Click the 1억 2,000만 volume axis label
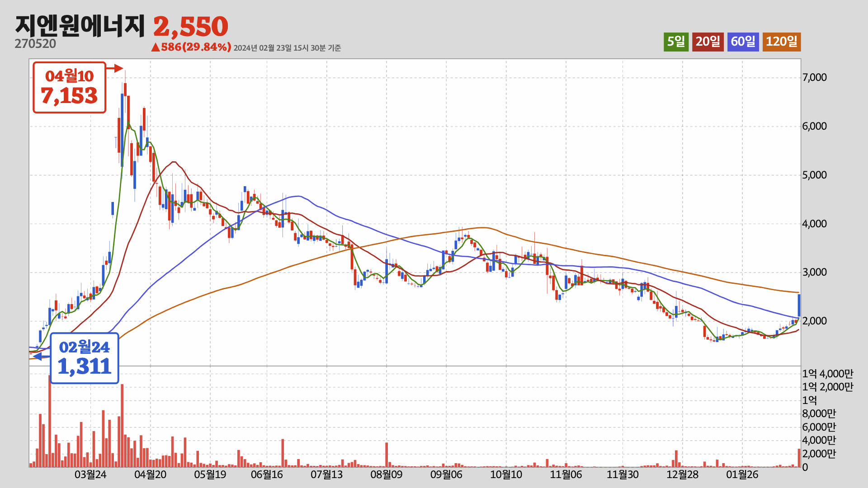The width and height of the screenshot is (868, 488). (828, 387)
